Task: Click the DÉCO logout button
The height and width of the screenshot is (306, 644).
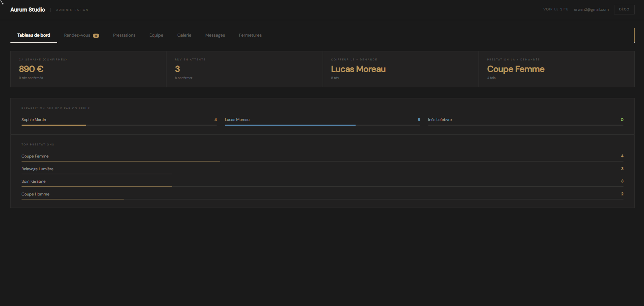Action: click(624, 9)
